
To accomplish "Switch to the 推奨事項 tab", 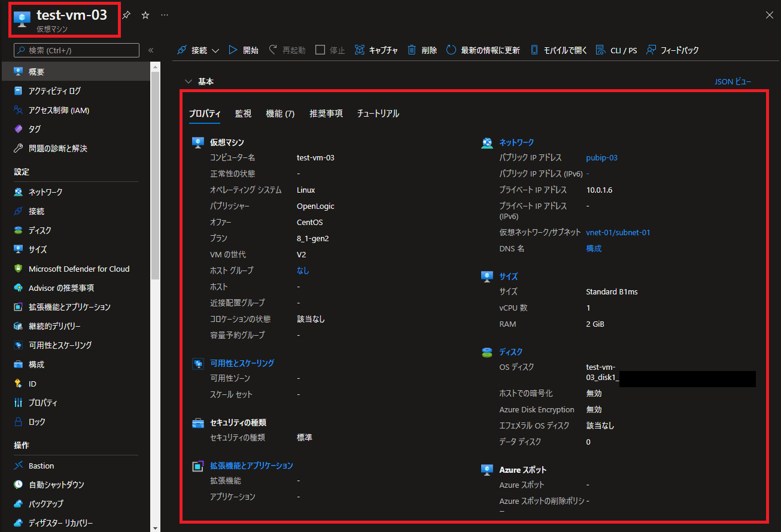I will (x=326, y=114).
